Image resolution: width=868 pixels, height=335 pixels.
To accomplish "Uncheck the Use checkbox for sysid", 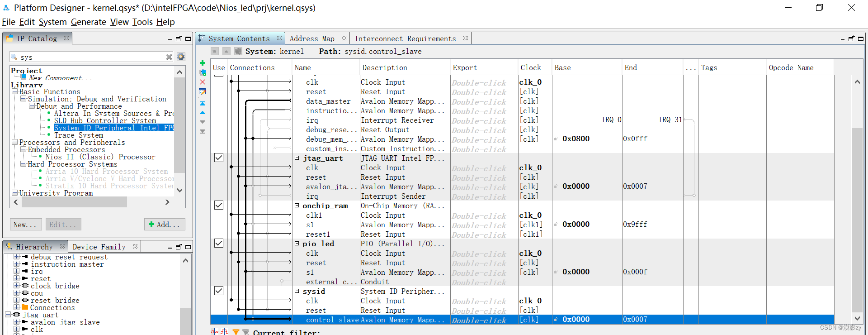I will [x=219, y=291].
